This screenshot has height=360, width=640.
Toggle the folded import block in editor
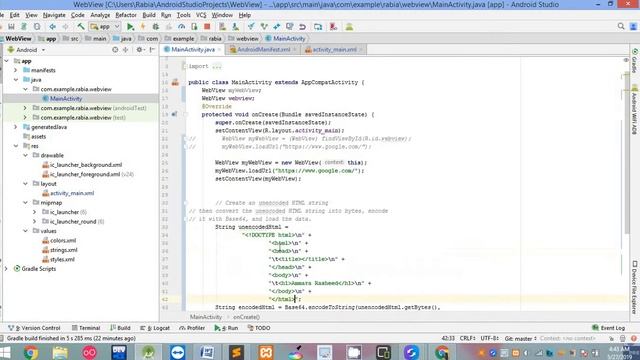[185, 66]
